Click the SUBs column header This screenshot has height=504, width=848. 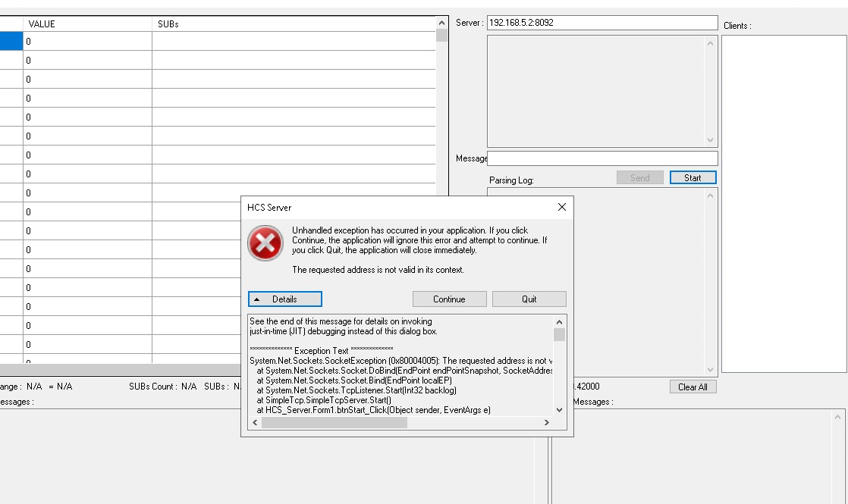tap(294, 23)
